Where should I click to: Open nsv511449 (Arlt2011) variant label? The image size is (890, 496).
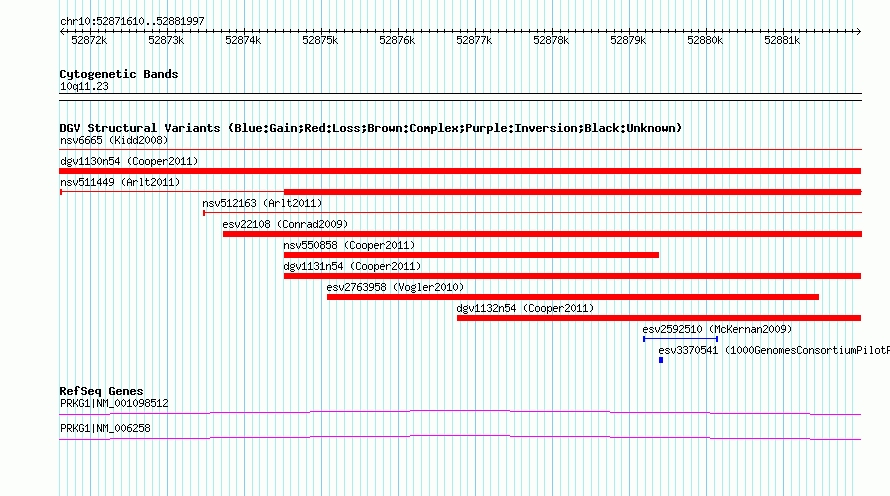120,182
